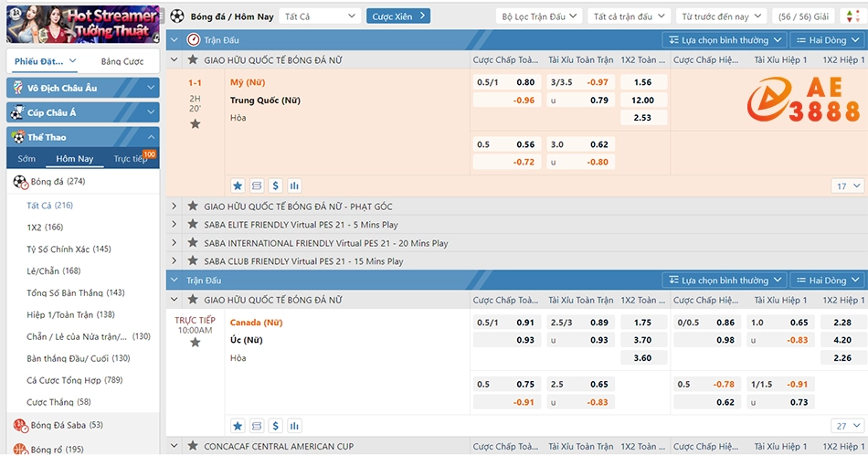Expand the 17 more markets dropdown
This screenshot has width=868, height=456.
coord(848,186)
